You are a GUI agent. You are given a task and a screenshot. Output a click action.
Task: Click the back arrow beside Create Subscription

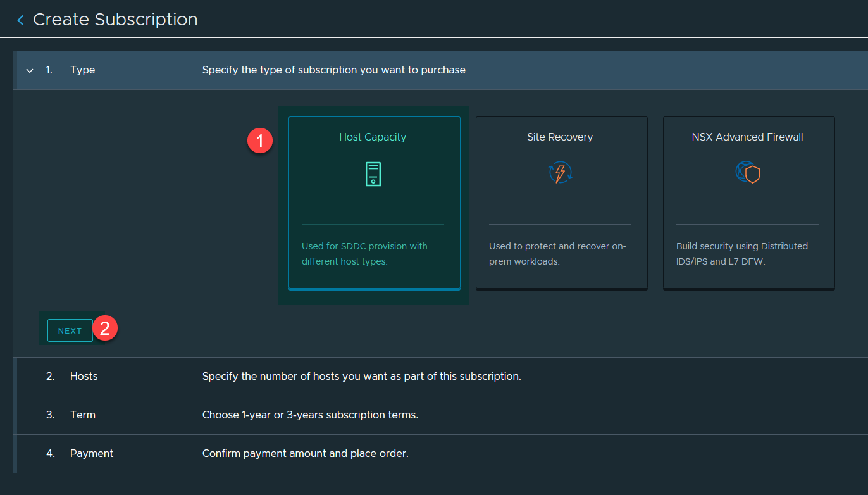pyautogui.click(x=20, y=20)
